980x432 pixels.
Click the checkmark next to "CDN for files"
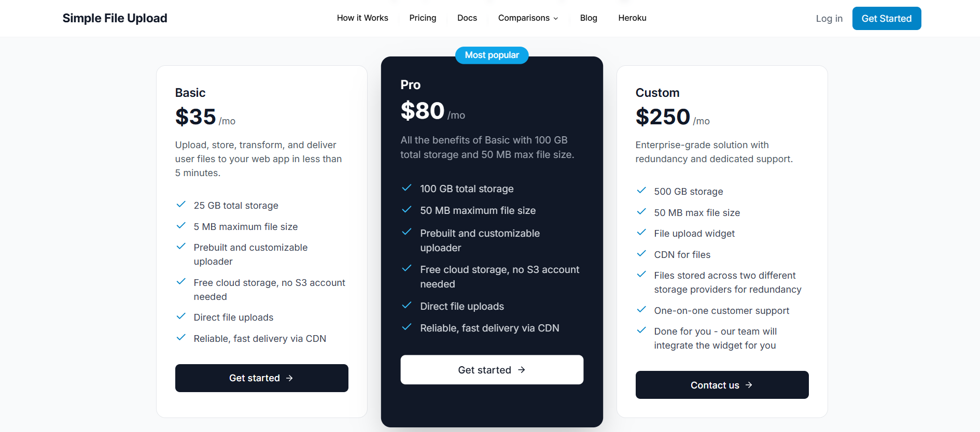[641, 253]
